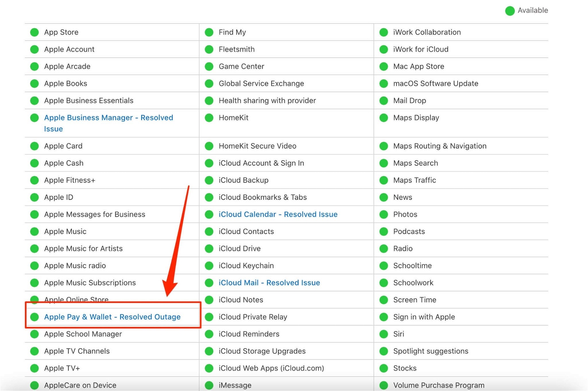Image resolution: width=588 pixels, height=391 pixels.
Task: Click iCloud Account & Sign In text
Action: coord(261,163)
